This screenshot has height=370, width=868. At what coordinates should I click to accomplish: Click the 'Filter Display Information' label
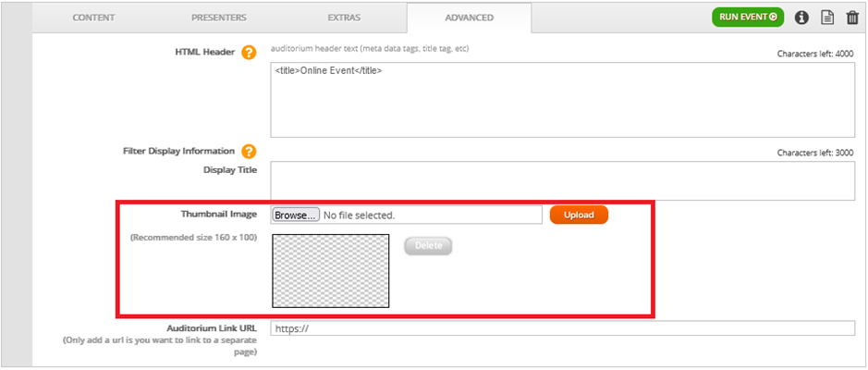(178, 151)
